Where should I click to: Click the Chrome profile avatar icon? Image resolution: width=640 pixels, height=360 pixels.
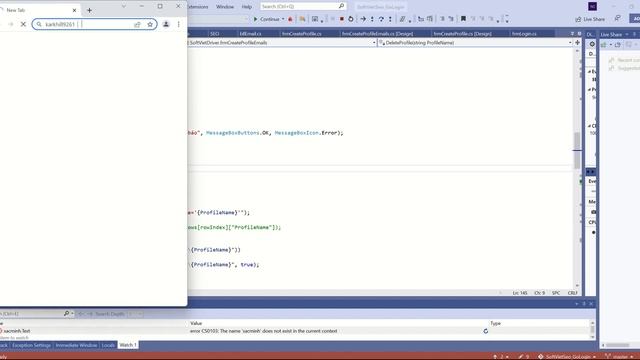(x=166, y=24)
